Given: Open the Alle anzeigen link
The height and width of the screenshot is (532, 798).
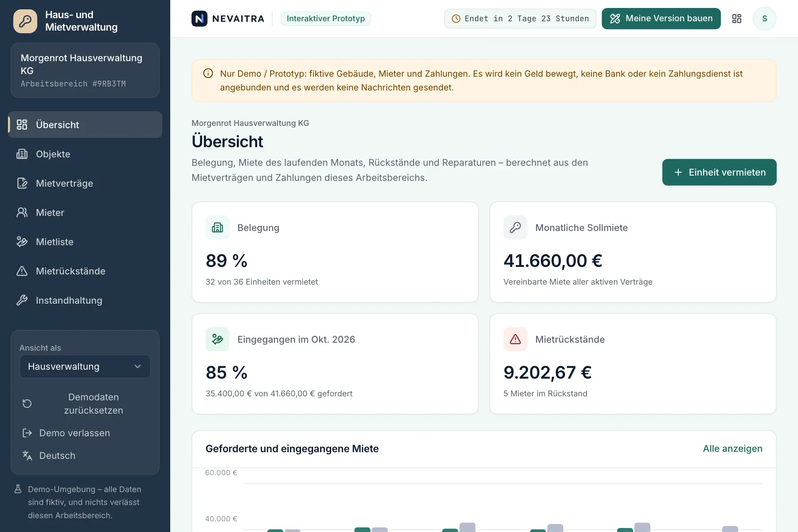Looking at the screenshot, I should click(x=732, y=449).
